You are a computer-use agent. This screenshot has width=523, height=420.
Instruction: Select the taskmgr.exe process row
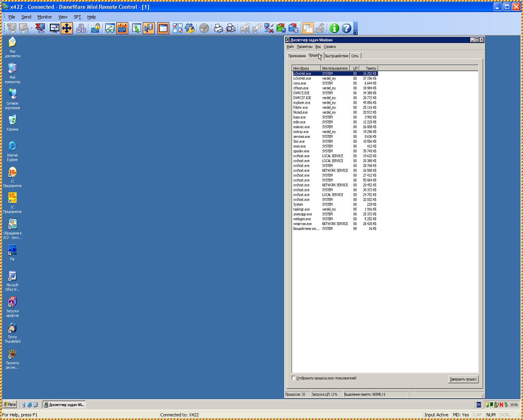pos(335,209)
